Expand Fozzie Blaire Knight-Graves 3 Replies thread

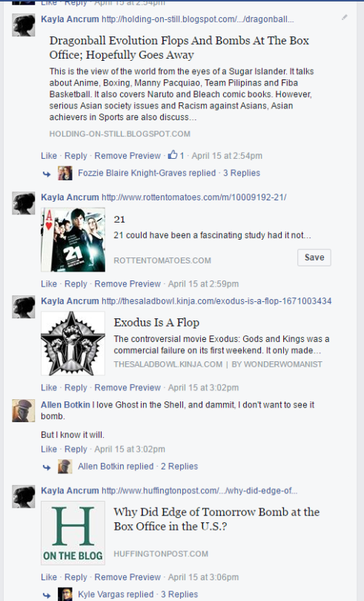click(x=242, y=173)
